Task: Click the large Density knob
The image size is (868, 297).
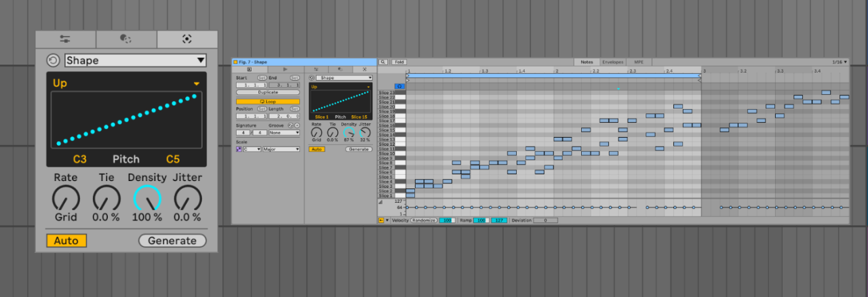Action: 147,199
